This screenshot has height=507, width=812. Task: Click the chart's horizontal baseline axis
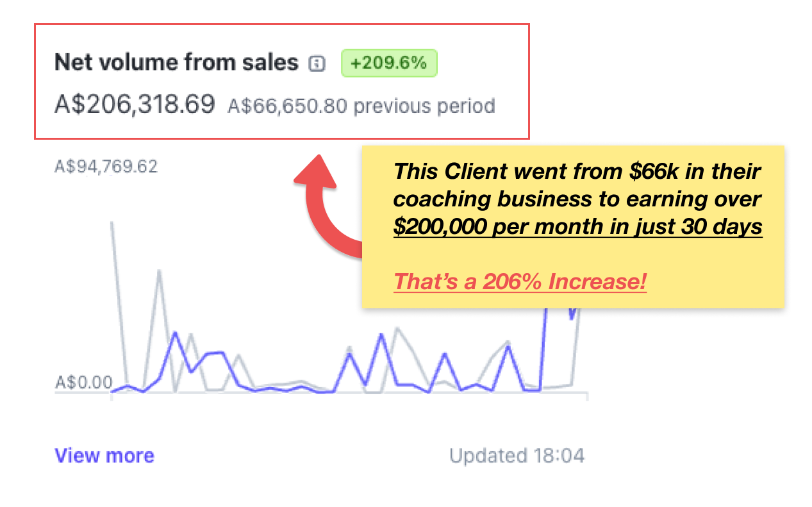pyautogui.click(x=320, y=393)
